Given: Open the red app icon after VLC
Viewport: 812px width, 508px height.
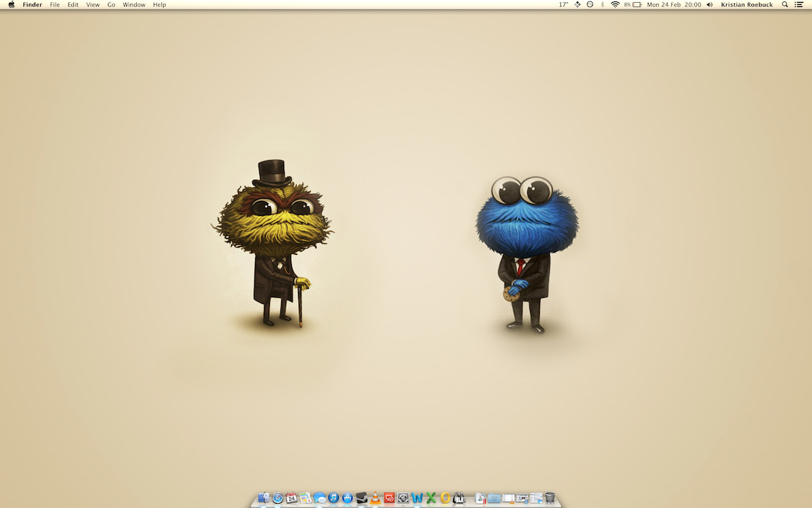Looking at the screenshot, I should [x=389, y=497].
